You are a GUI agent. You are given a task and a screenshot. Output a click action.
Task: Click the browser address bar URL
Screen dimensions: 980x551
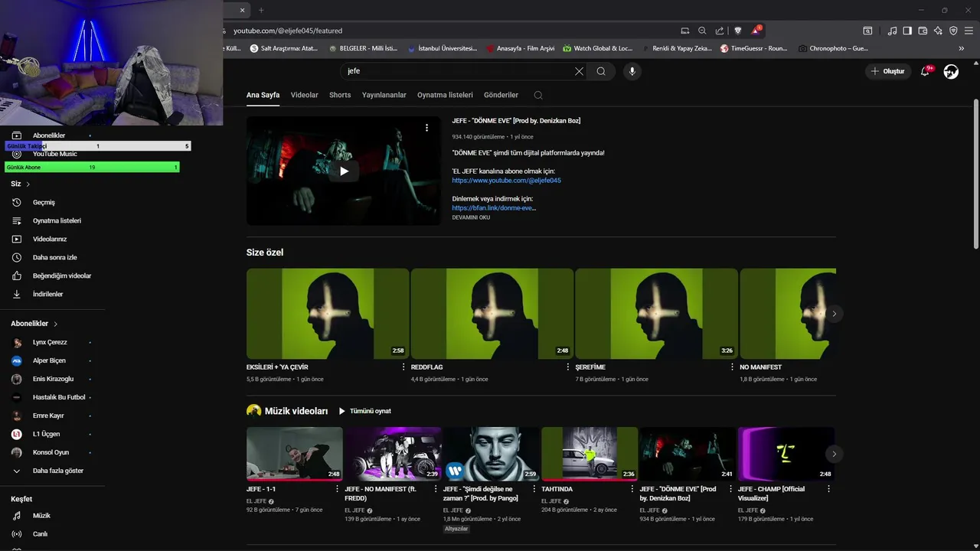(x=288, y=31)
